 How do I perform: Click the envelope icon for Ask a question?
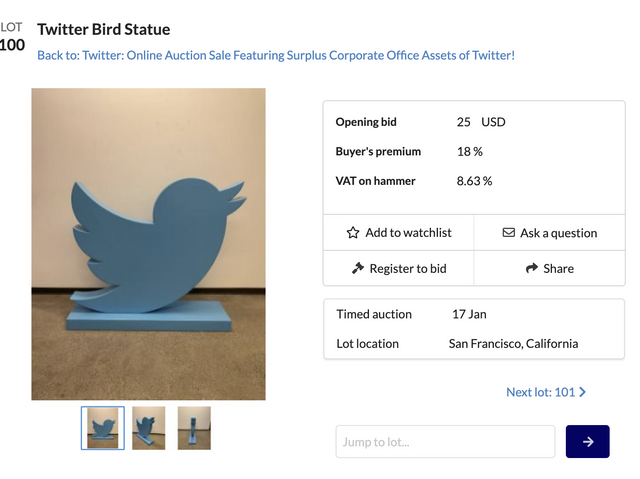click(509, 233)
